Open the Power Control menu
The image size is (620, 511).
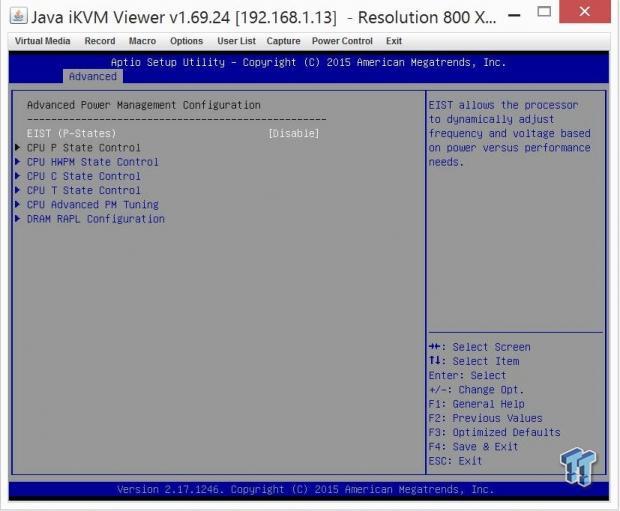pos(342,41)
